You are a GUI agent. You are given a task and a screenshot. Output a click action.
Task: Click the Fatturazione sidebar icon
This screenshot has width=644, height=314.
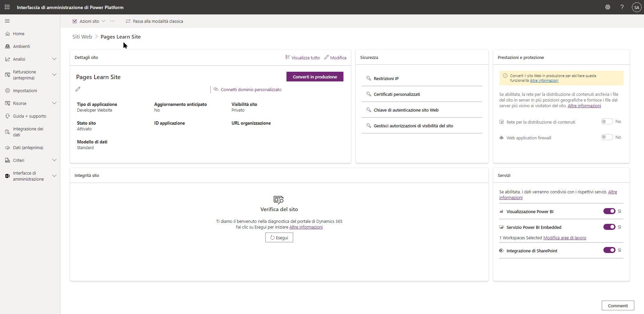coord(8,75)
